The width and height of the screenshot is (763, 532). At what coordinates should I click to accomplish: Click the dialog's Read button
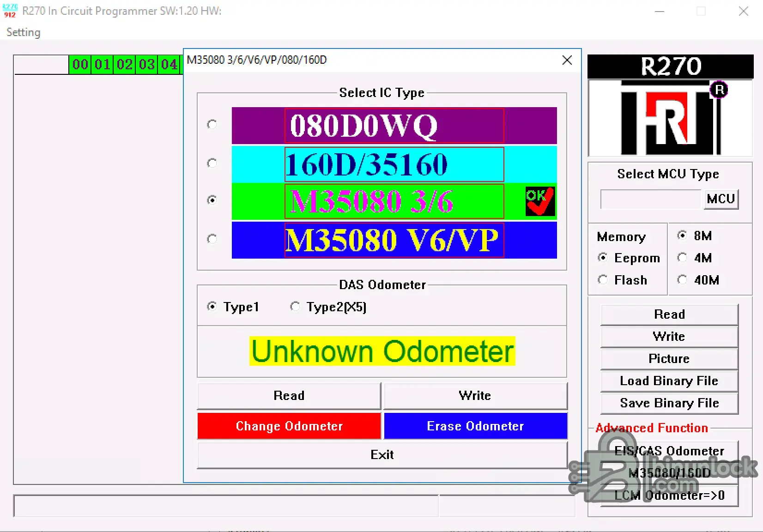coord(289,396)
